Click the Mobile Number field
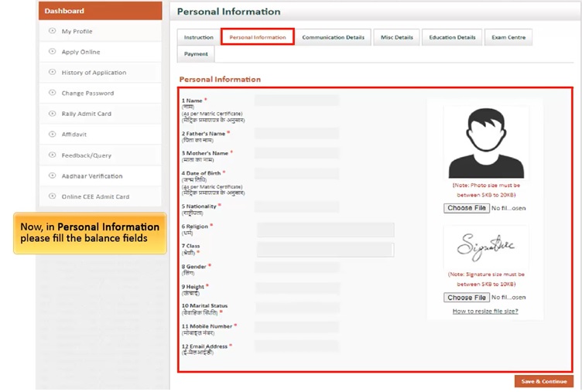Viewport: 582px width, 392px height. point(297,327)
